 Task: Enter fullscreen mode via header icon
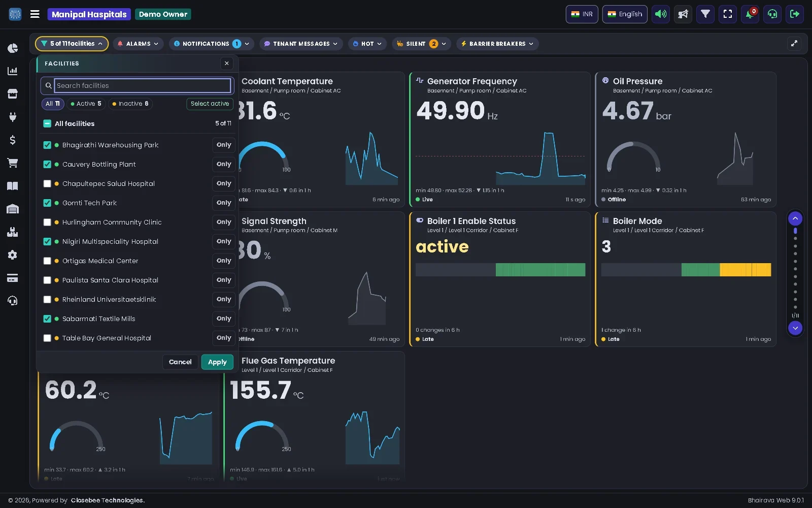pos(728,14)
